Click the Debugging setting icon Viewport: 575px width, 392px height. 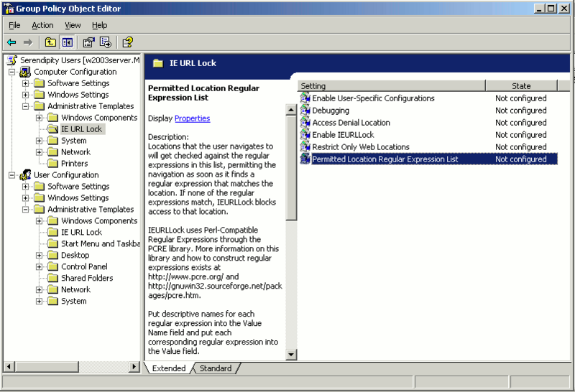point(305,110)
